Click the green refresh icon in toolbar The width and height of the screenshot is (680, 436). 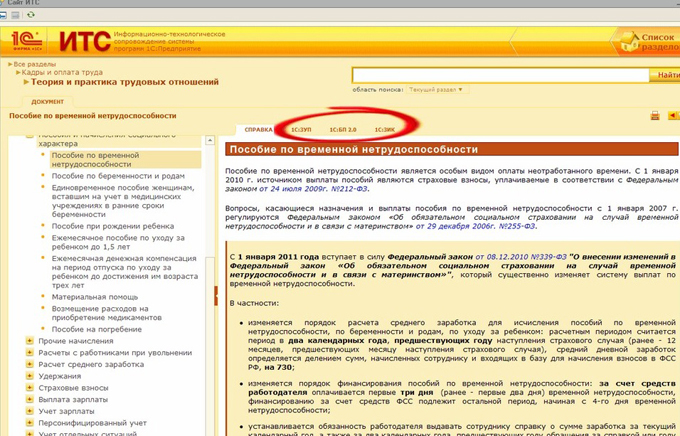pos(30,15)
